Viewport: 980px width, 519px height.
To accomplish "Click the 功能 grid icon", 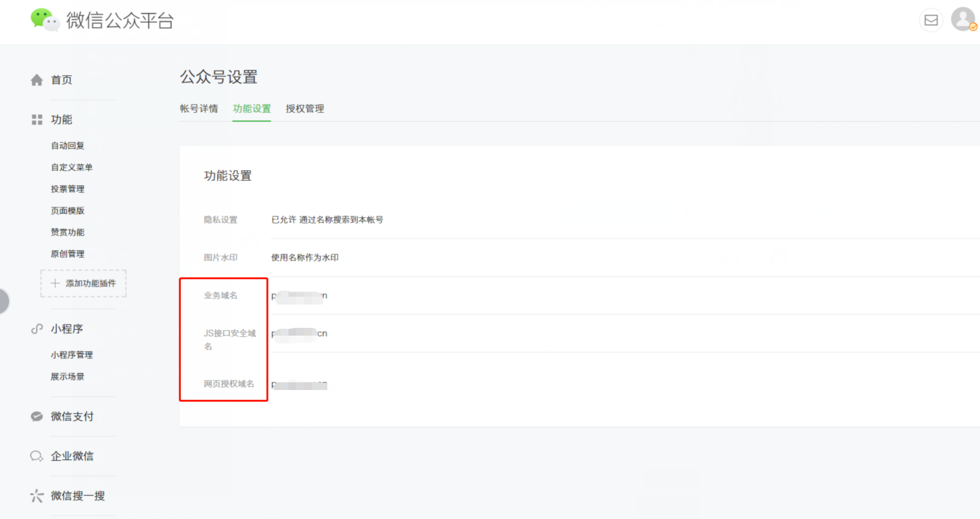I will (37, 120).
